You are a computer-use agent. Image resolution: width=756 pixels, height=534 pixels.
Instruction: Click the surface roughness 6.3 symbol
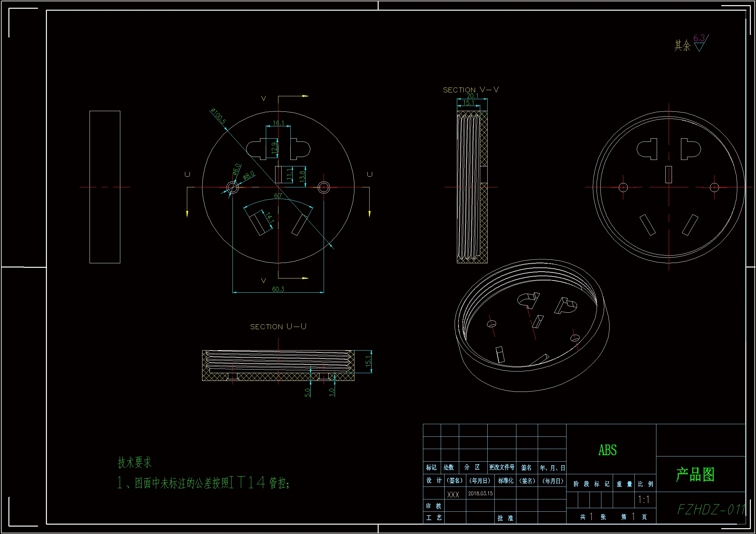700,43
